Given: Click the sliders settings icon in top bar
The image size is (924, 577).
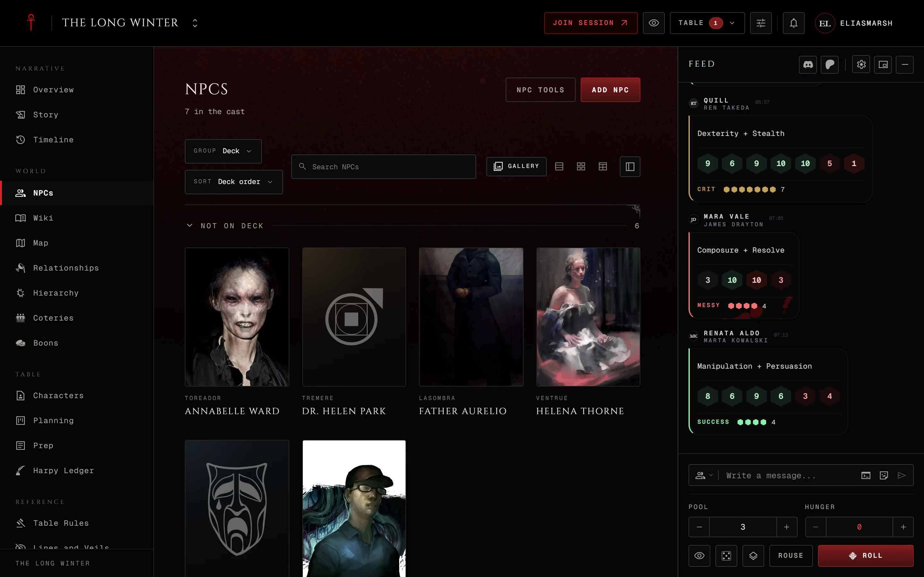Looking at the screenshot, I should 761,23.
